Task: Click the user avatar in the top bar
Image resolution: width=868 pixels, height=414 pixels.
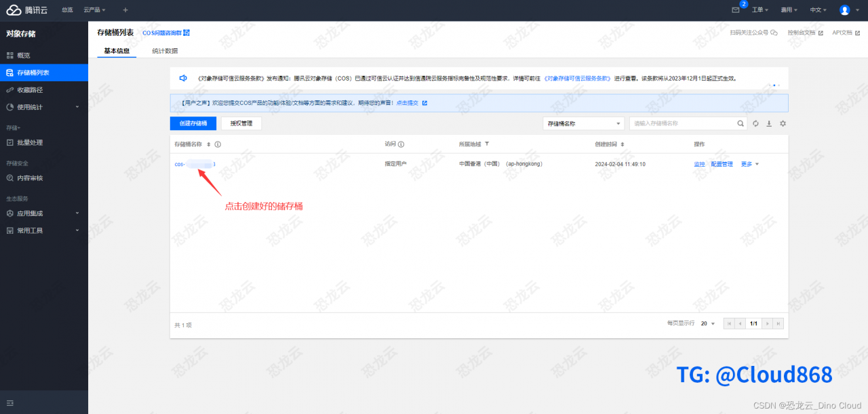Action: [x=844, y=9]
